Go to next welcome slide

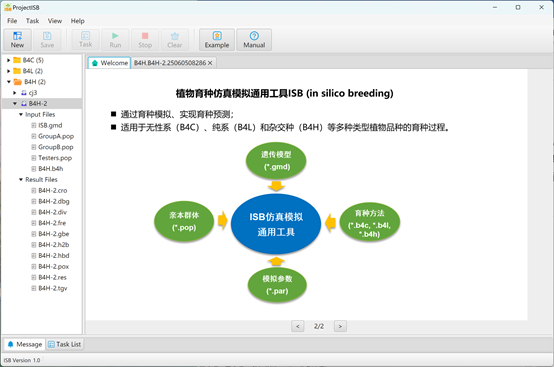tap(340, 326)
